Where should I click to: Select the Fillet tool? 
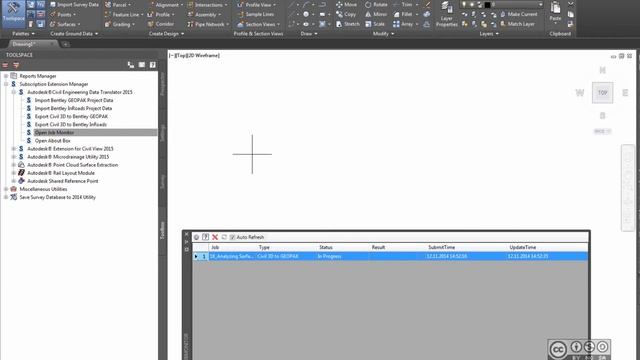[403, 14]
